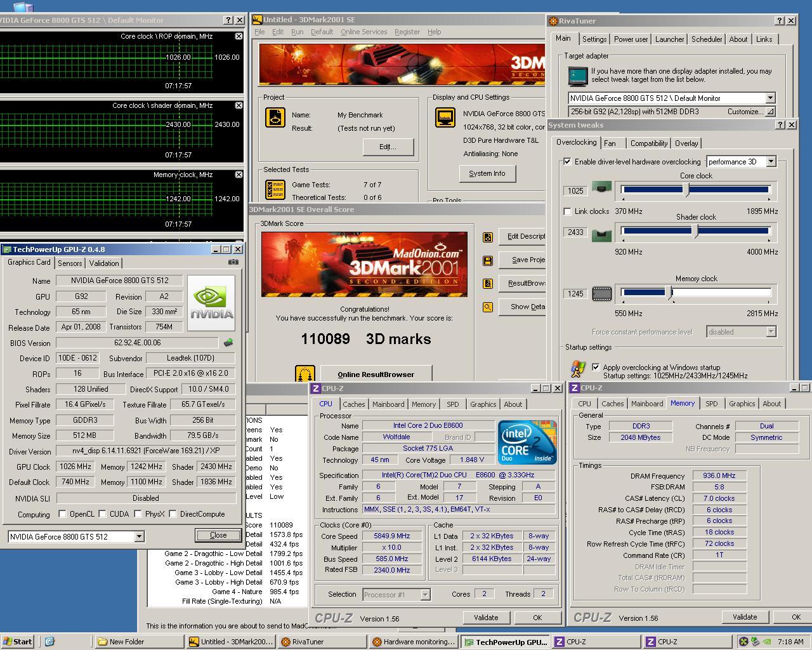
Task: Click the Display and CPU Settings monitor icon
Action: 445,117
